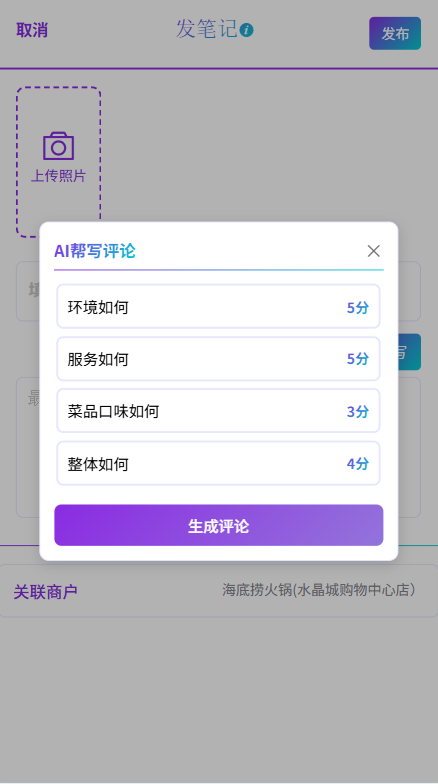Click the AI帮写评论 dialog title

(x=94, y=251)
